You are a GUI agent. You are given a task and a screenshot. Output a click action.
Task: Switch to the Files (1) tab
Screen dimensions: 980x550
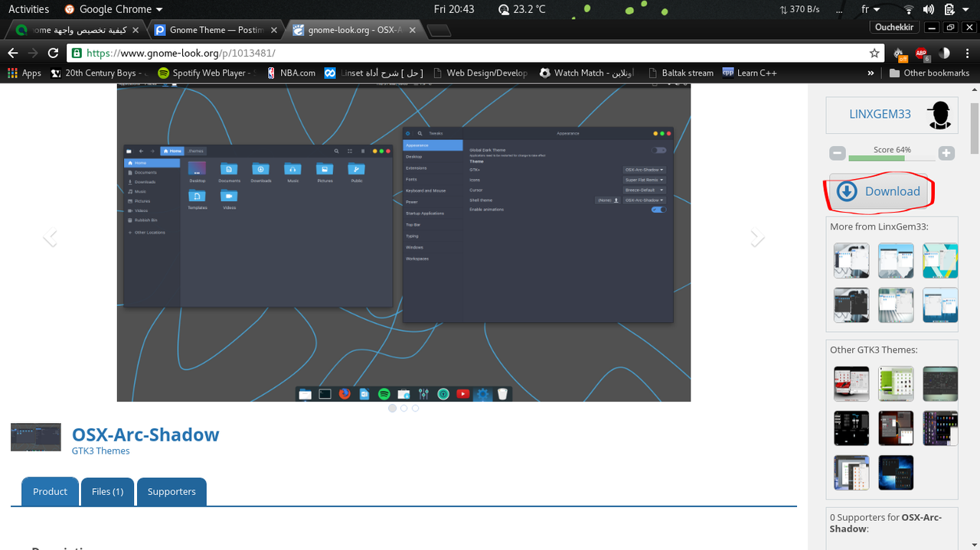pos(107,492)
